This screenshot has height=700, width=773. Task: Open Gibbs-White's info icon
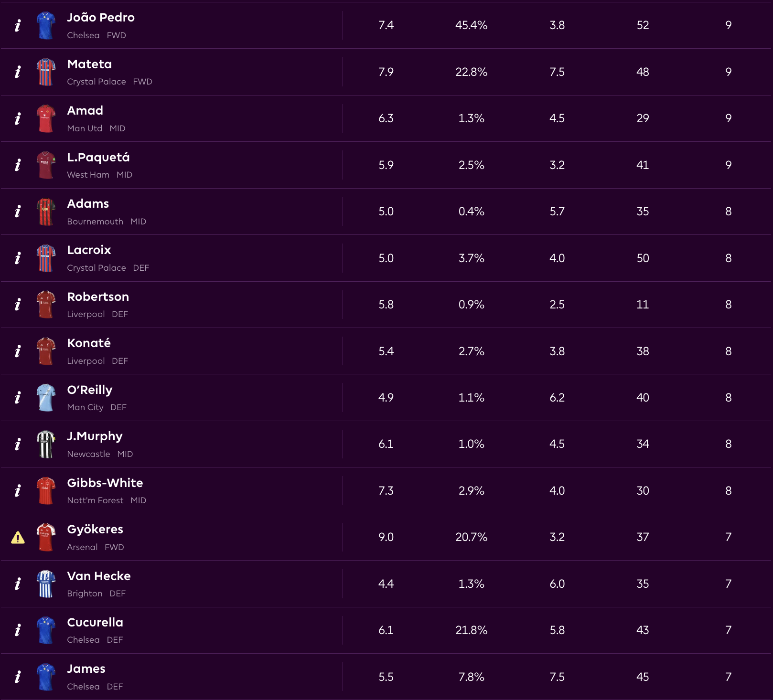point(18,491)
